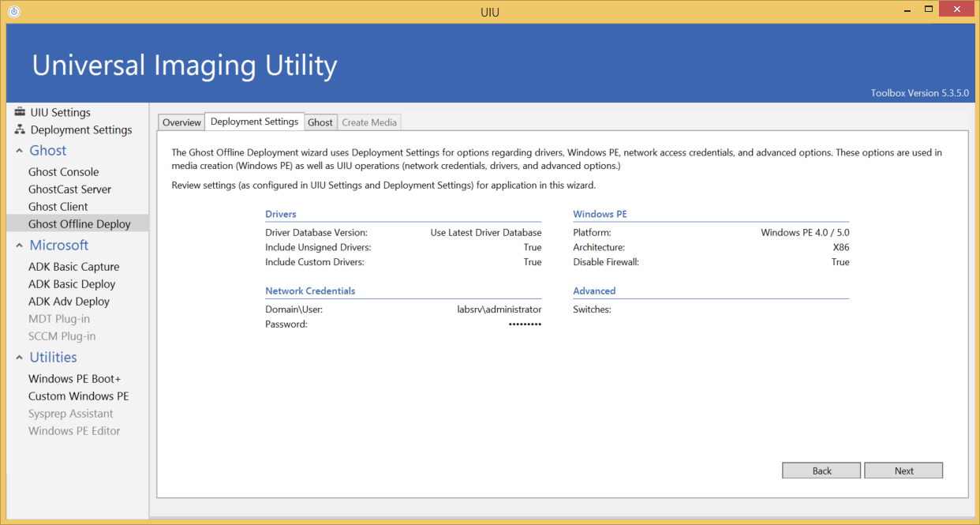This screenshot has height=525, width=980.
Task: Click the UIU Settings toolbox icon
Action: click(20, 112)
